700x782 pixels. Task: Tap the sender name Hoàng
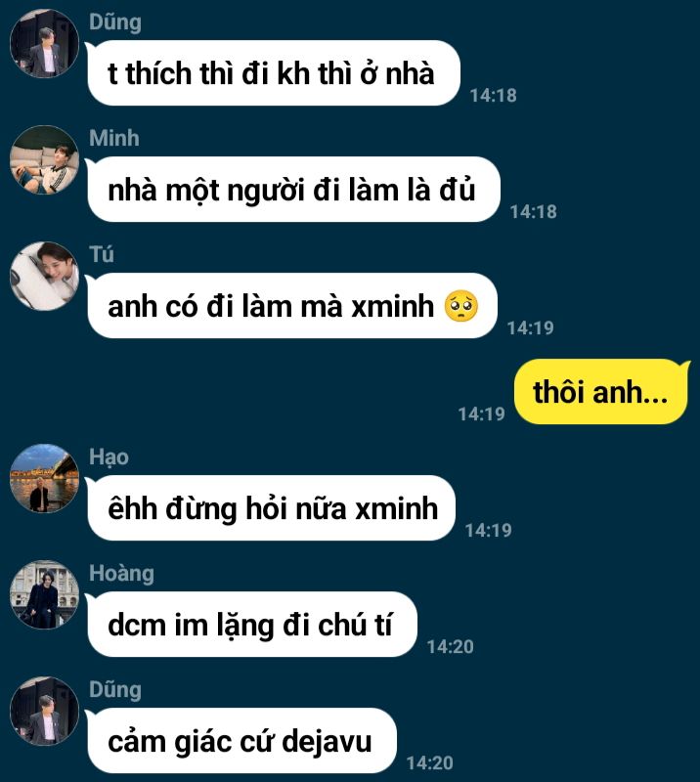(x=122, y=574)
